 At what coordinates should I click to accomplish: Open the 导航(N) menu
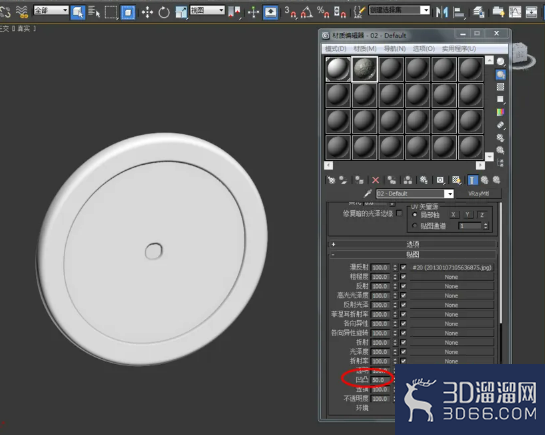coord(394,49)
